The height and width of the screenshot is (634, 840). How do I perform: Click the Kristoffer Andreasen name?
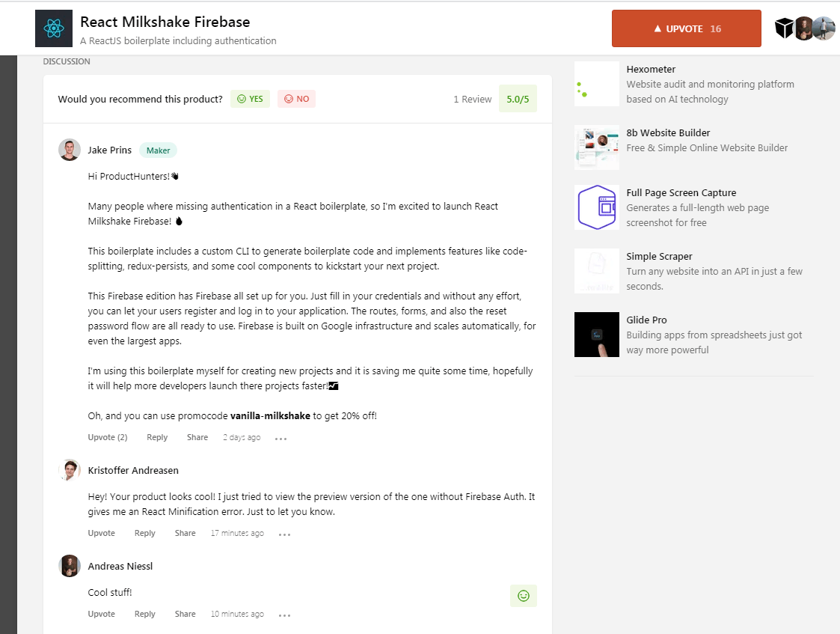click(x=133, y=471)
